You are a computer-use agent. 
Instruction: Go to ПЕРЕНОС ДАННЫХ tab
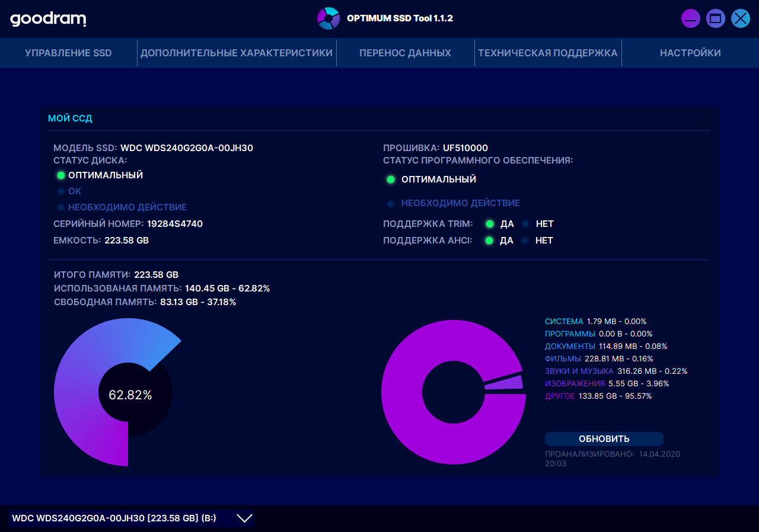(406, 53)
